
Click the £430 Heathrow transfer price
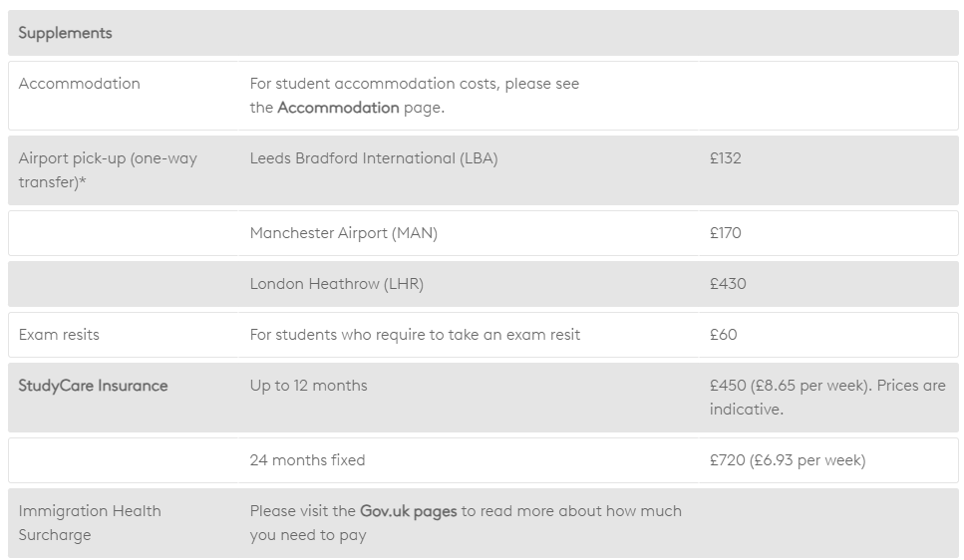(x=728, y=284)
